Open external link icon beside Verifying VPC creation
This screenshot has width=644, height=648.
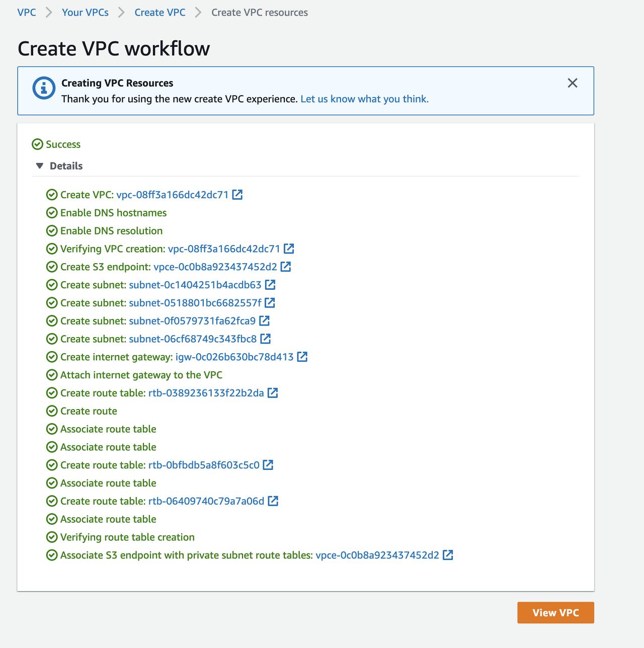tap(289, 249)
